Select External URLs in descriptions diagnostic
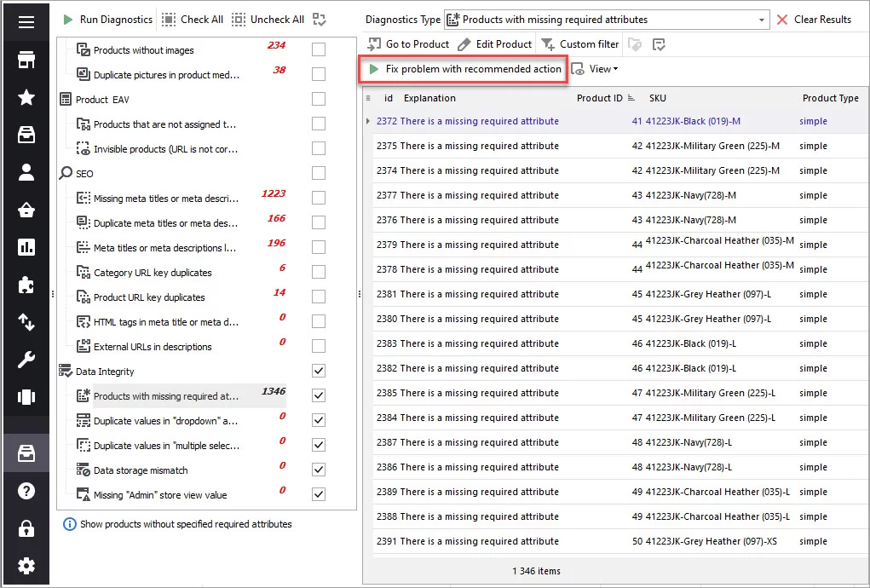This screenshot has width=870, height=588. click(x=153, y=347)
